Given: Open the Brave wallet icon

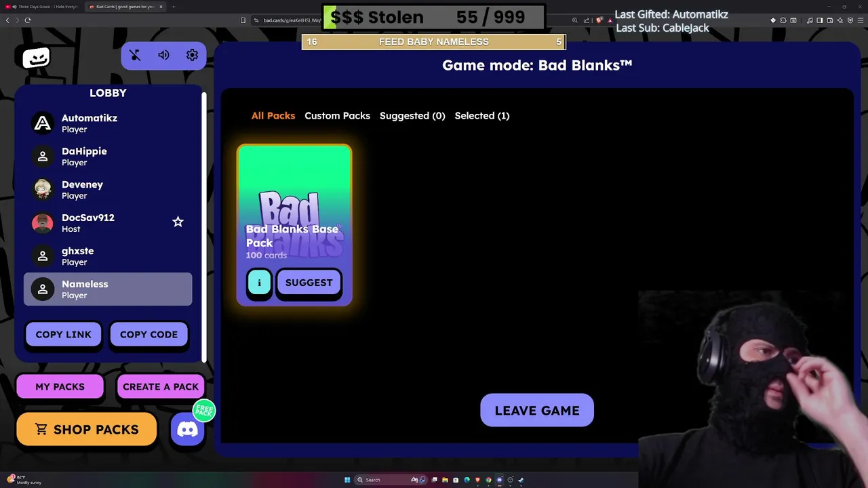Looking at the screenshot, I should tap(830, 20).
